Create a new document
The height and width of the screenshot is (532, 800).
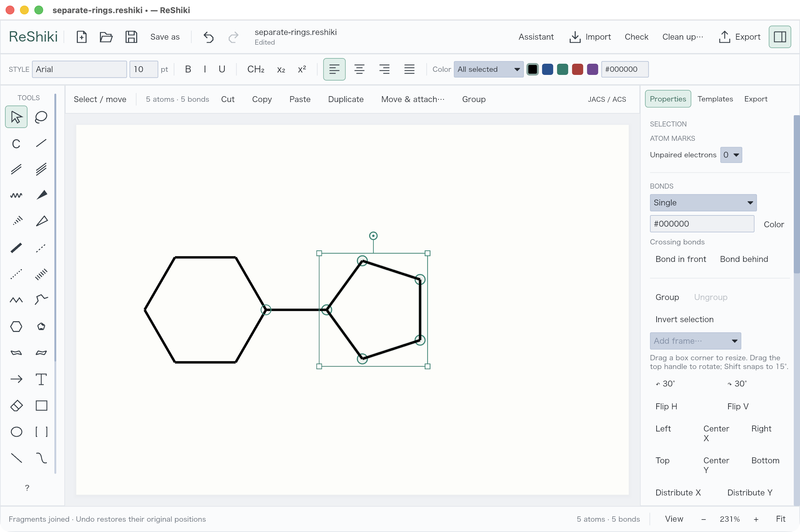82,37
